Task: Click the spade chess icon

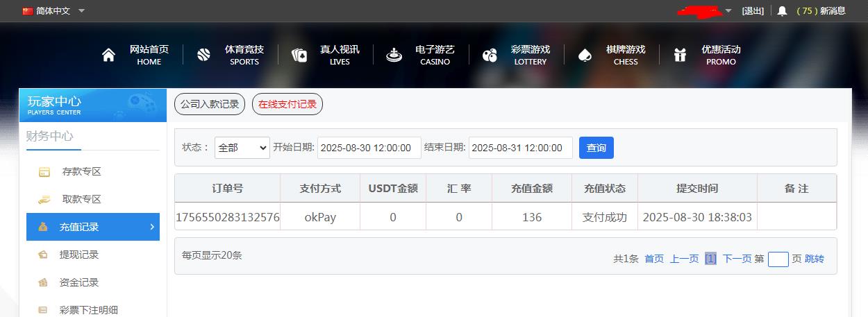Action: 585,55
